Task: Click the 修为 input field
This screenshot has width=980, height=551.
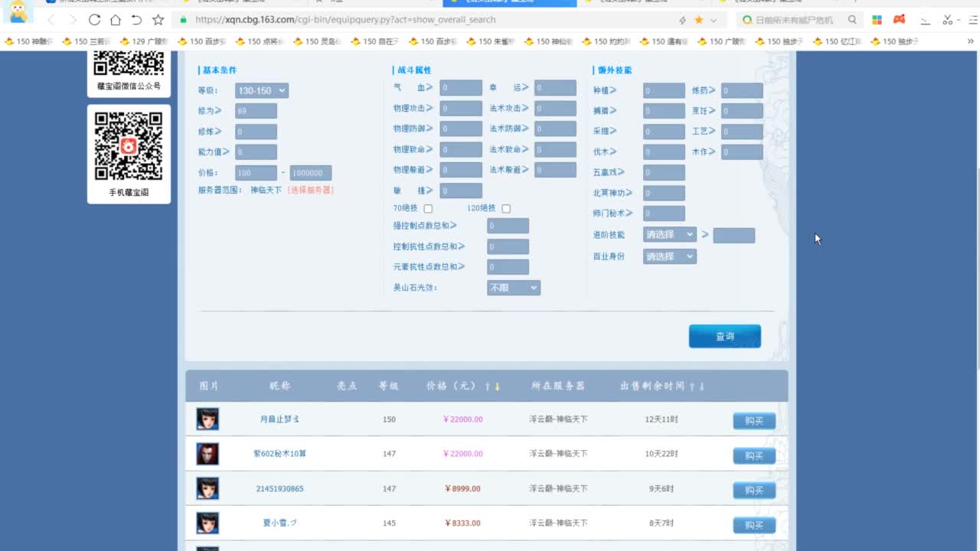Action: 256,112
